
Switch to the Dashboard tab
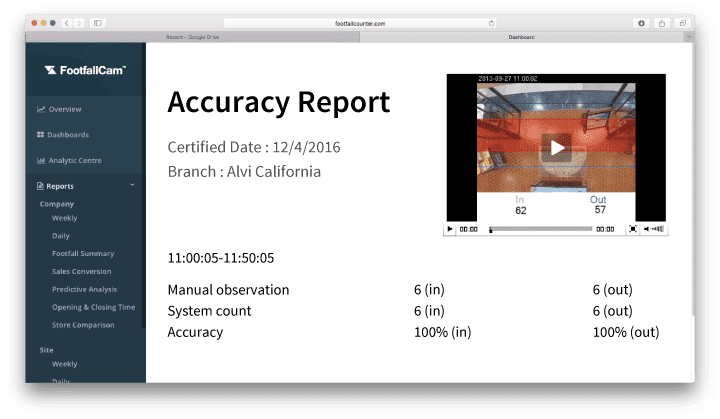pyautogui.click(x=522, y=37)
